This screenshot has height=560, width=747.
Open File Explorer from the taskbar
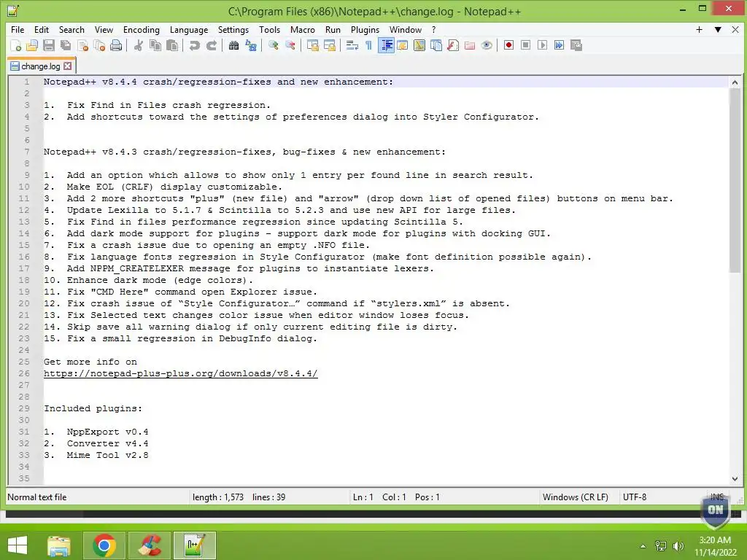(59, 545)
